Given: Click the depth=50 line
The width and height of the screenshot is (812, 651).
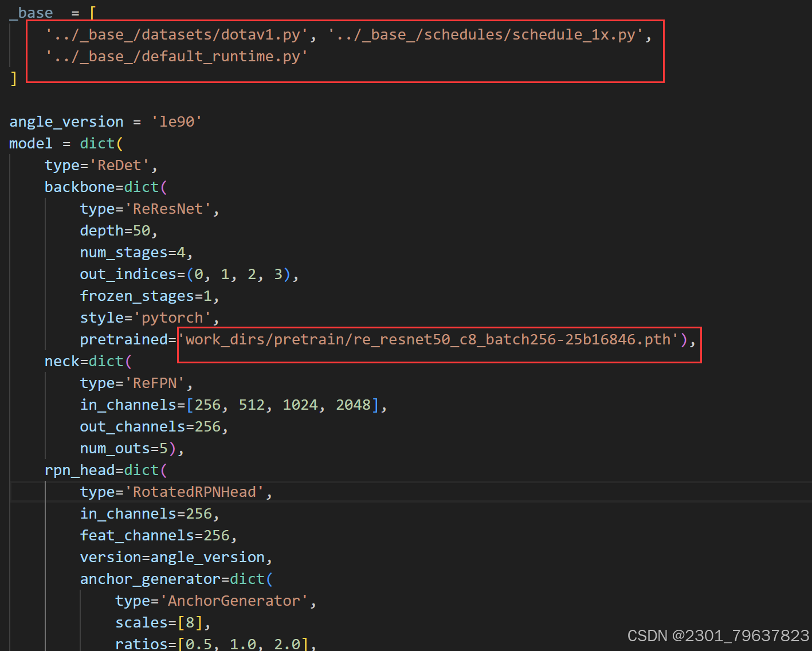Looking at the screenshot, I should [119, 230].
